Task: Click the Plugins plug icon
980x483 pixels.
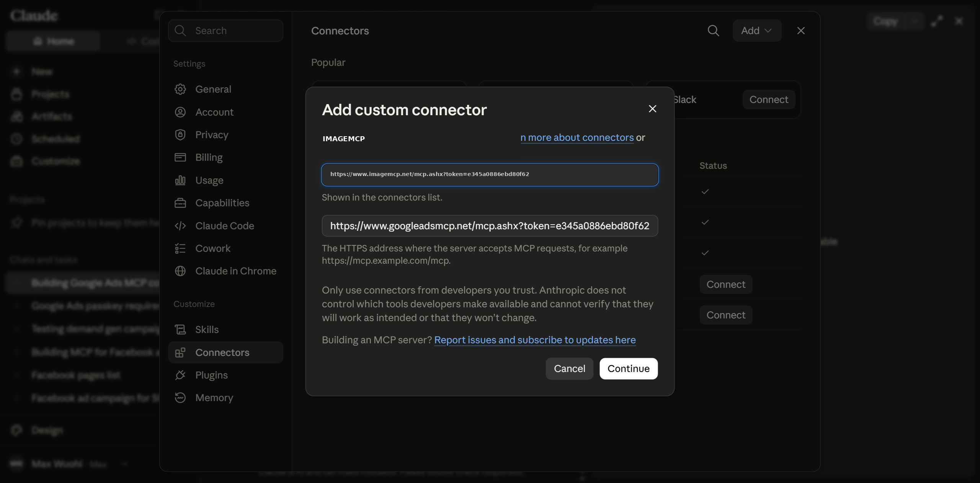Action: tap(180, 375)
